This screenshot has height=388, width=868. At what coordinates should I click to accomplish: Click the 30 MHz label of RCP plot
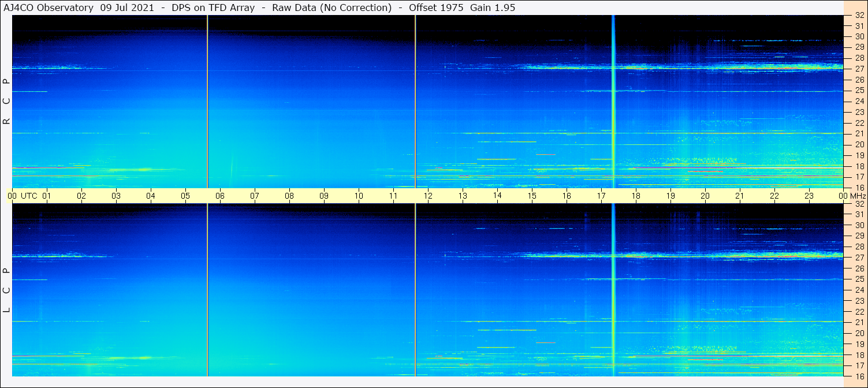point(859,36)
